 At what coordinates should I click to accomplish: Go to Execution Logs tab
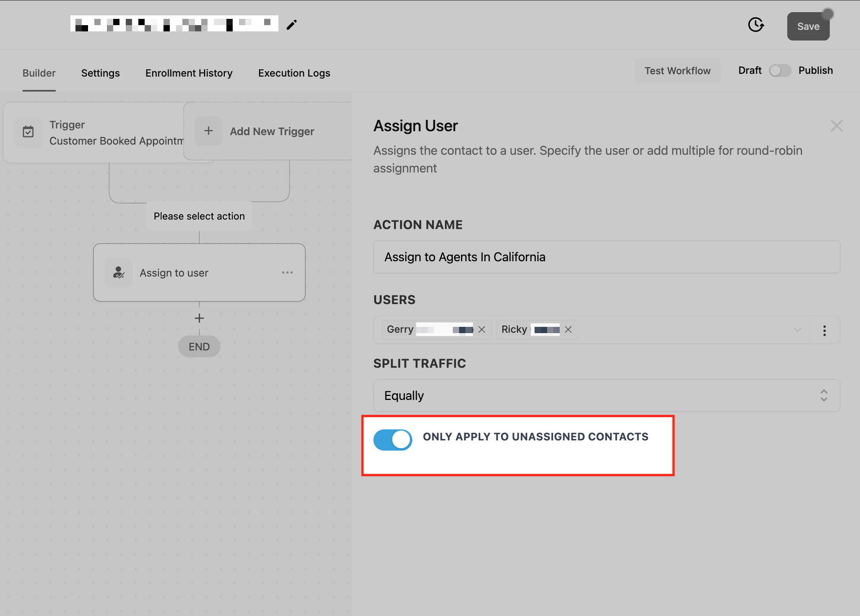tap(294, 73)
